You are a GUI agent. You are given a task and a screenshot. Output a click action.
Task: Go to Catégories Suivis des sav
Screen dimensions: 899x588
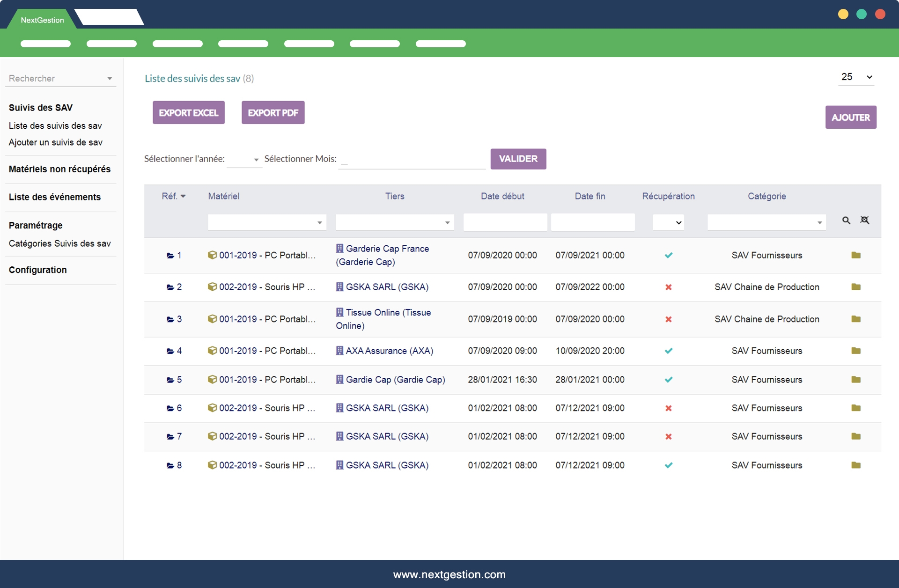pyautogui.click(x=59, y=243)
